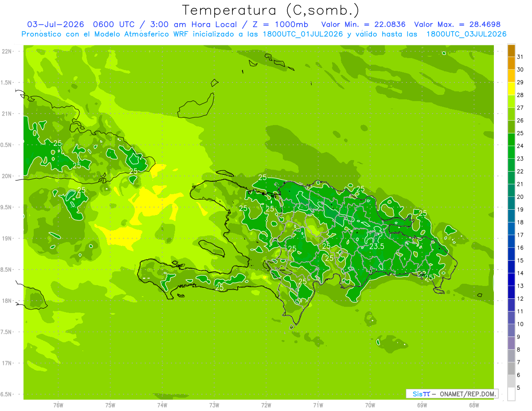
Task: Click the orange 31-degree swatch atop the legend
Action: [511, 51]
